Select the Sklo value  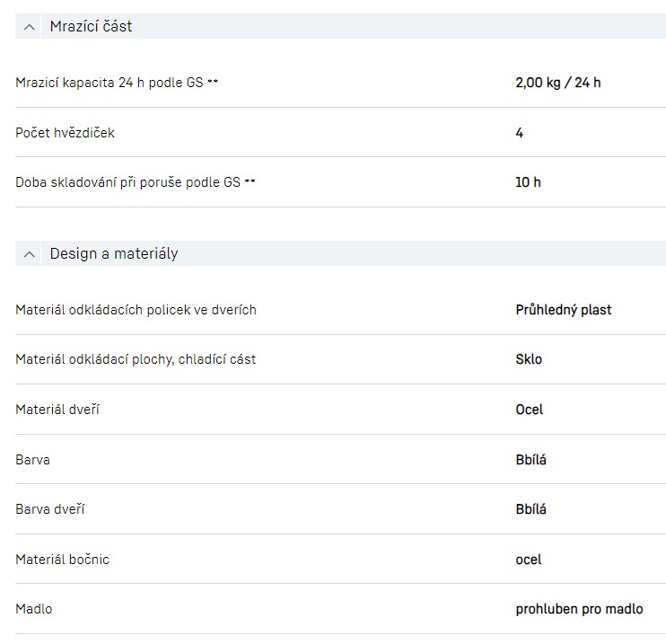tap(529, 359)
